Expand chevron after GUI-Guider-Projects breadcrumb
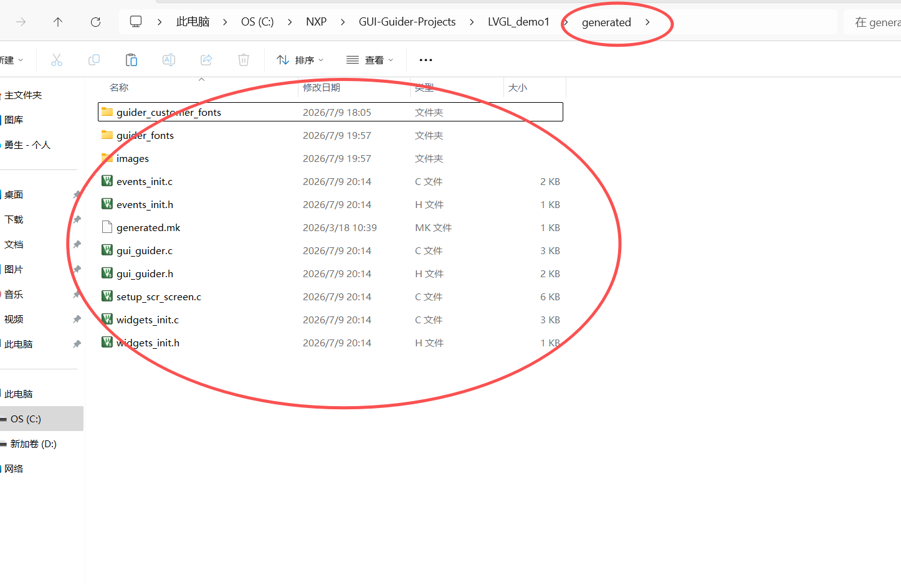Image resolution: width=901 pixels, height=588 pixels. click(472, 22)
